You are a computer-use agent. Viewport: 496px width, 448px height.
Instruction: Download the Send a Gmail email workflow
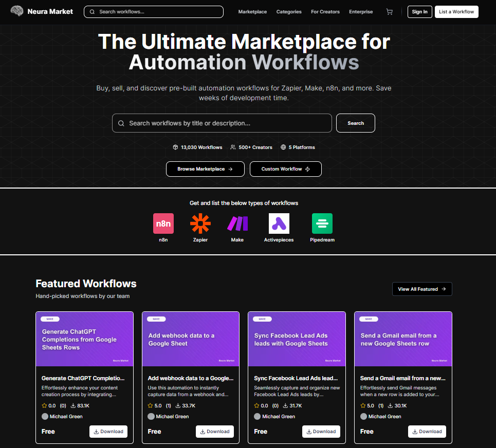point(427,432)
